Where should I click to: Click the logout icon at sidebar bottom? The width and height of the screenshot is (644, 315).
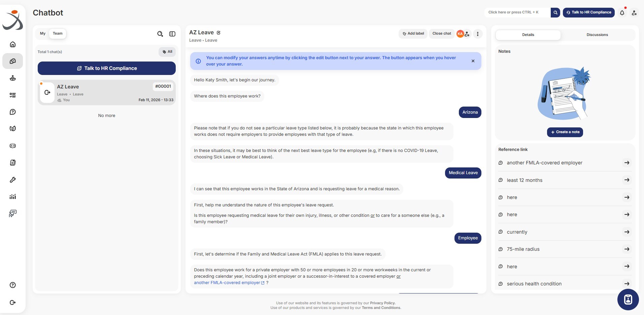click(x=13, y=303)
